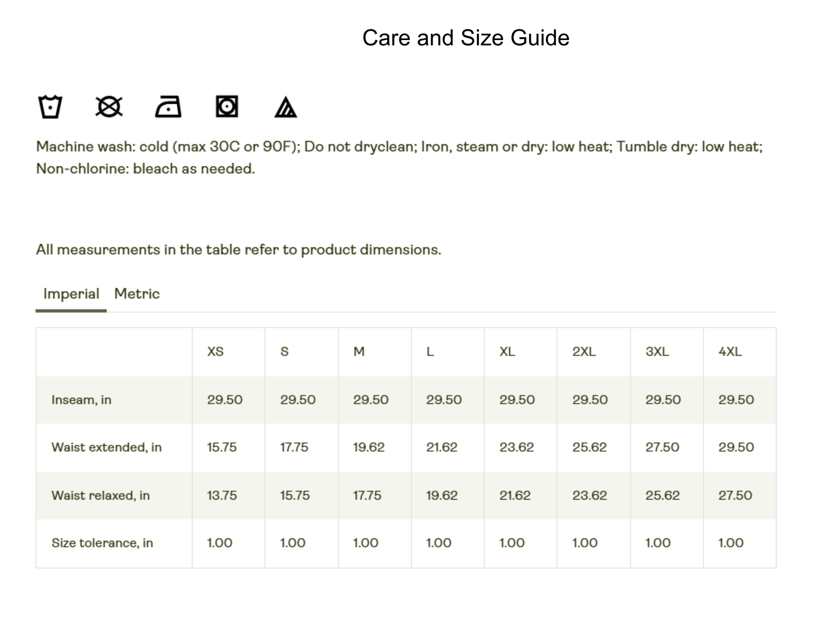This screenshot has height=644, width=834.
Task: Click the non-chlorine bleach triangle icon
Action: 285,107
